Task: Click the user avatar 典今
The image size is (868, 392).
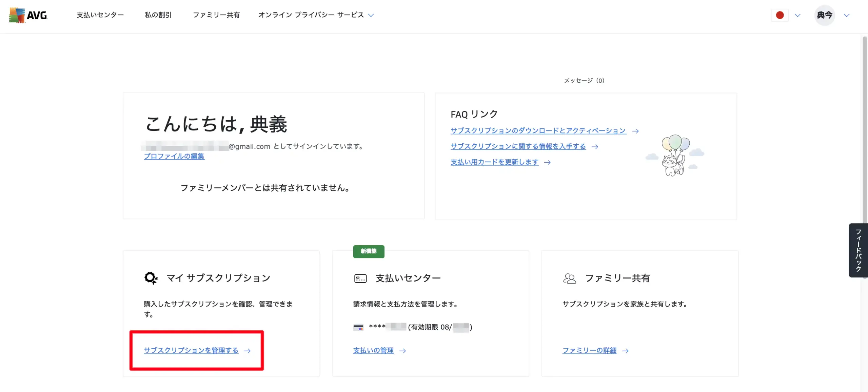Action: coord(824,15)
